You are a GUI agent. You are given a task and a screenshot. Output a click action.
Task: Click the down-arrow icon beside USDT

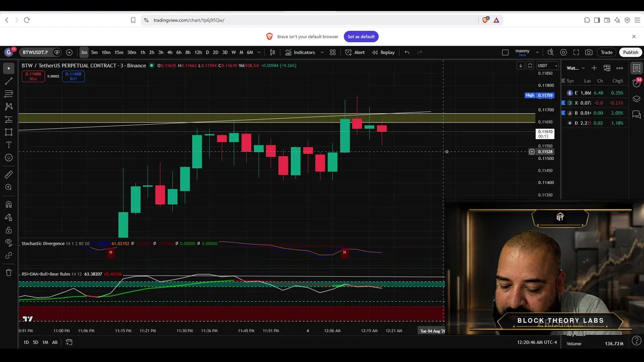[521, 65]
